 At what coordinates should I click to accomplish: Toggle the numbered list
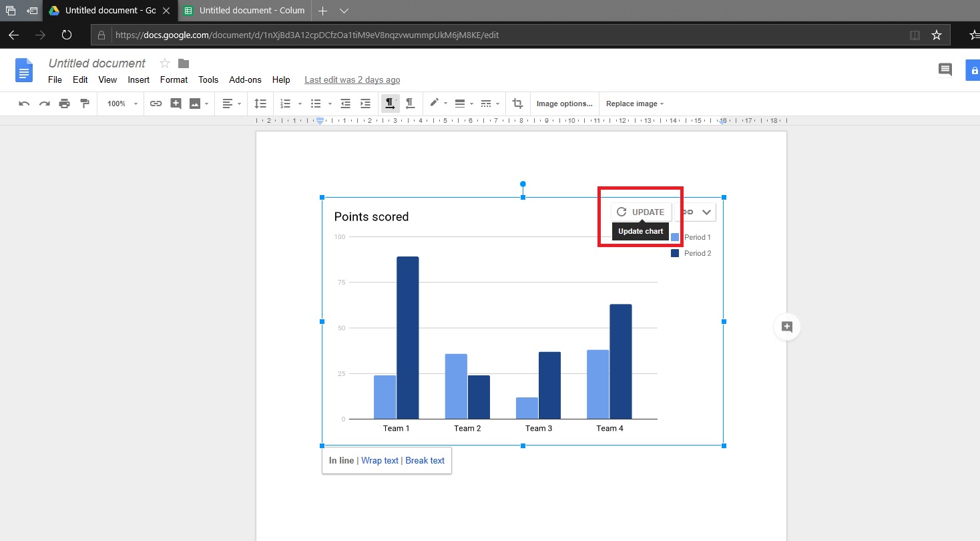tap(285, 104)
